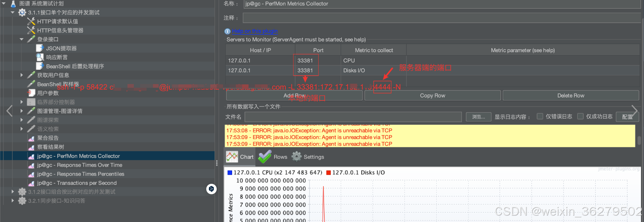Screen dimensions: 644x222
Task: Click the 浏览... browse button
Action: tap(479, 117)
